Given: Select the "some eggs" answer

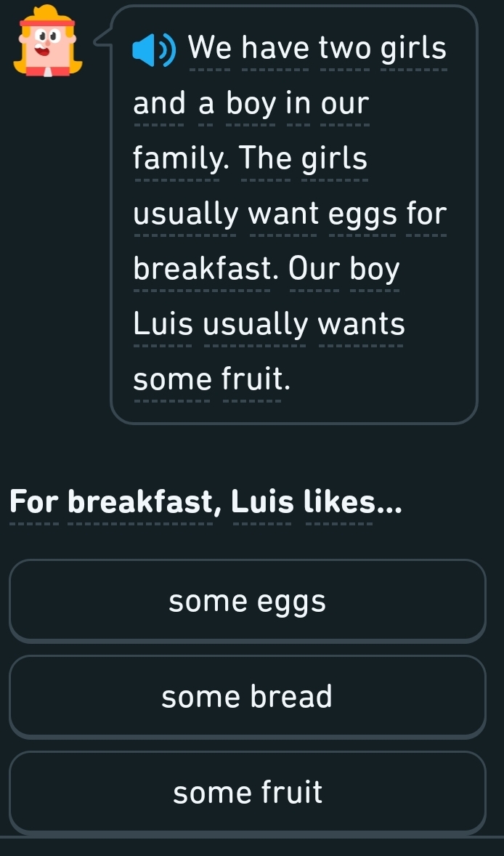Looking at the screenshot, I should tap(248, 601).
